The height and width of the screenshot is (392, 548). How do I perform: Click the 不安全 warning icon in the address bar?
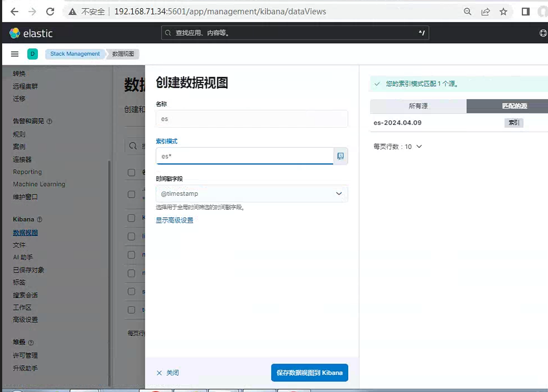73,12
